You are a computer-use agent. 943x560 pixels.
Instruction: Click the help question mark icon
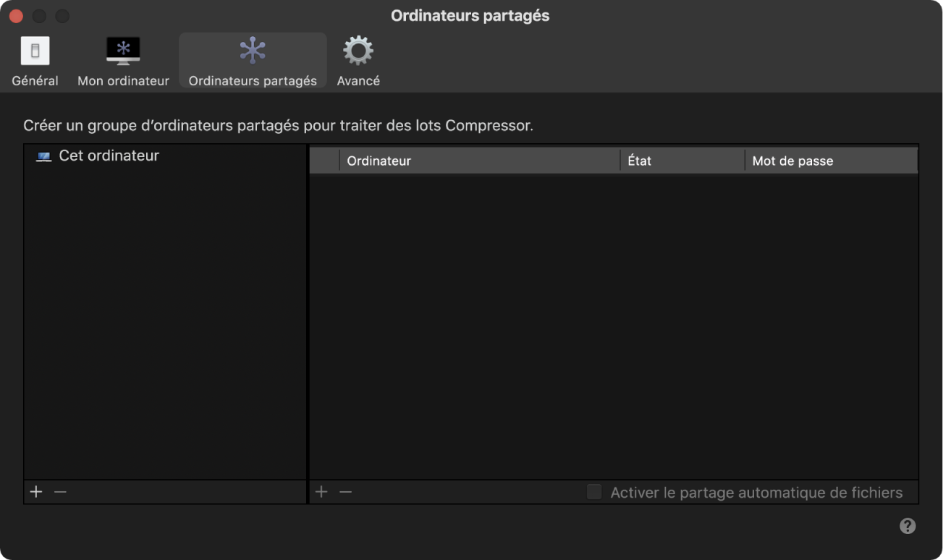(x=908, y=526)
